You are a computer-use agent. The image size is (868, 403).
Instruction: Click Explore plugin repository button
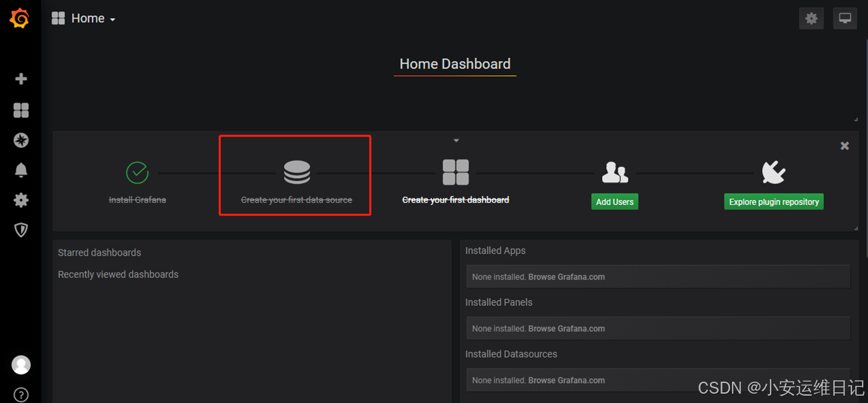(774, 202)
